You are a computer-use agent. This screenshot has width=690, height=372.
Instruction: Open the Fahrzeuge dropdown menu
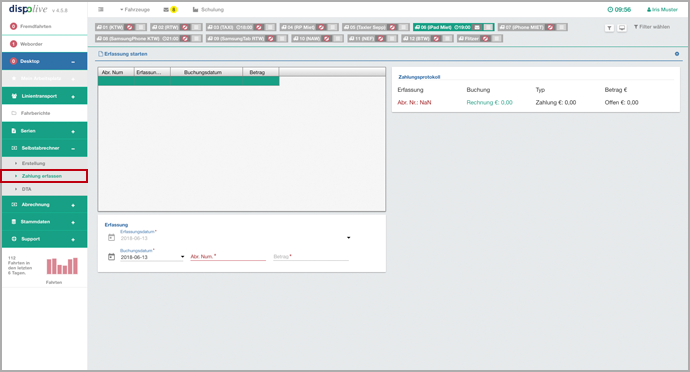pyautogui.click(x=135, y=9)
